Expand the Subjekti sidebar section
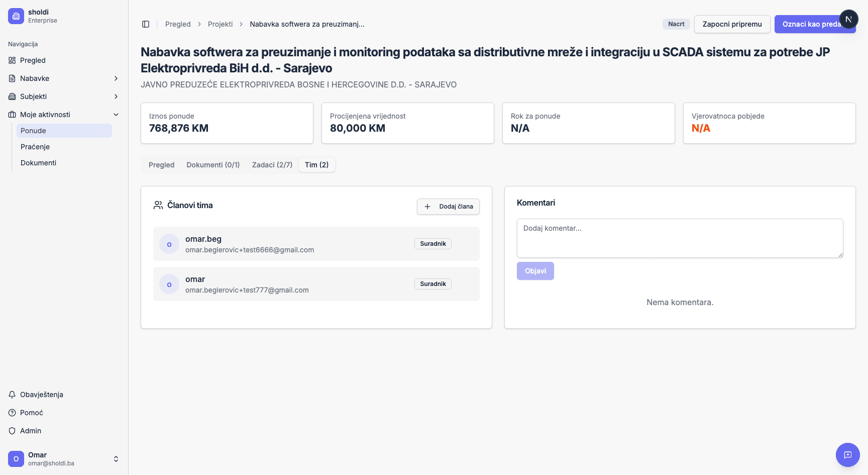The image size is (868, 475). pos(116,97)
